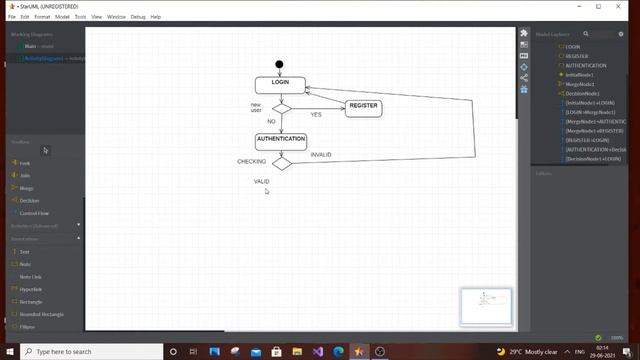640x360 pixels.
Task: Click the diagram minimap thumbnail
Action: [x=486, y=307]
